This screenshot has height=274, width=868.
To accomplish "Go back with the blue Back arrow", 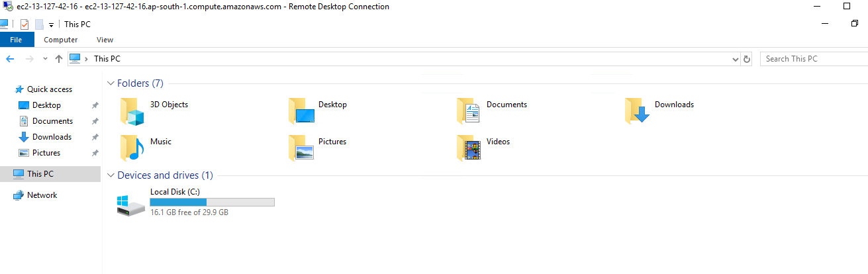I will 10,59.
